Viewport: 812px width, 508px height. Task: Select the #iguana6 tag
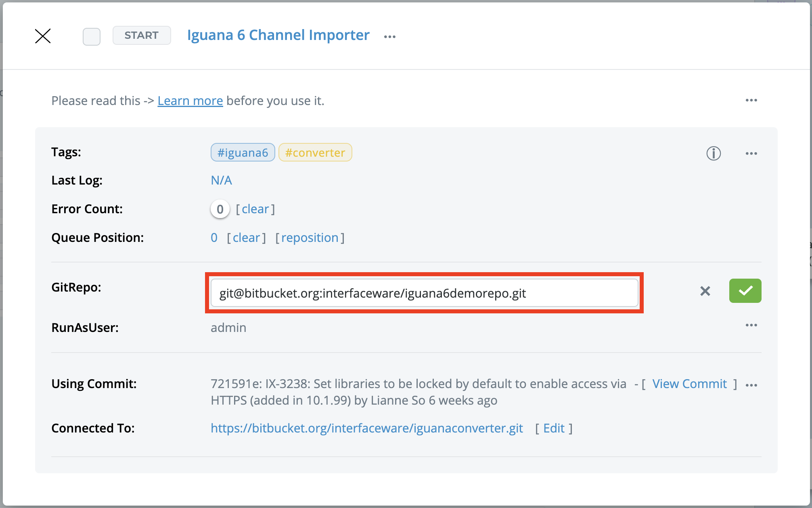click(x=243, y=153)
